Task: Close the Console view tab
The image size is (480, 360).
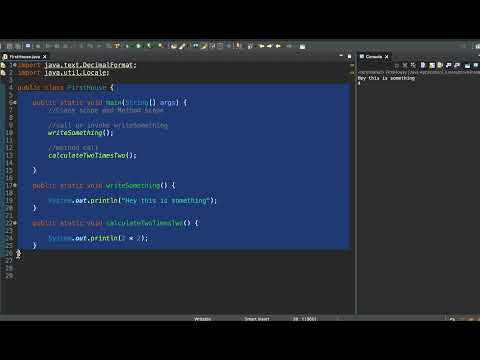Action: pos(387,57)
